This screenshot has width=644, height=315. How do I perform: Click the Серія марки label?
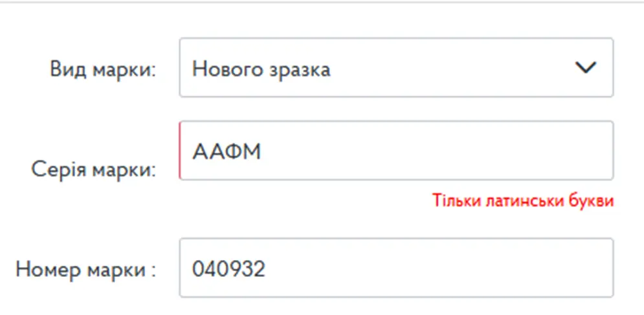tap(94, 170)
